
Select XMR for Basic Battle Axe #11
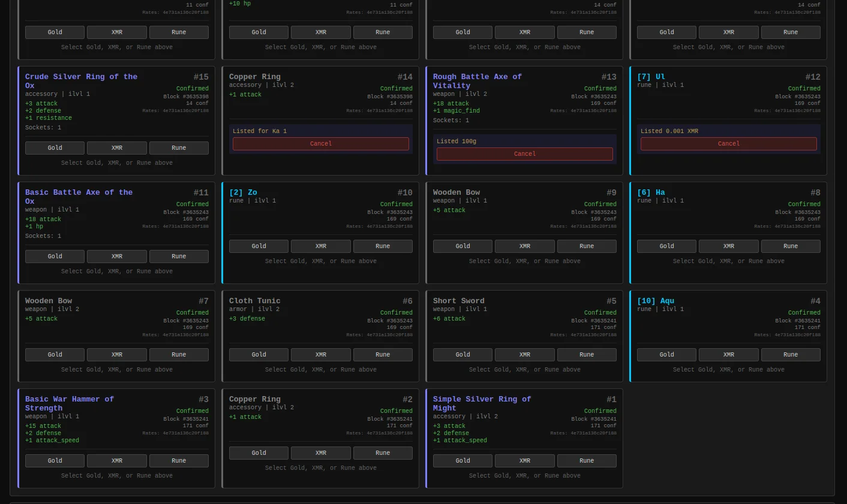pos(116,256)
